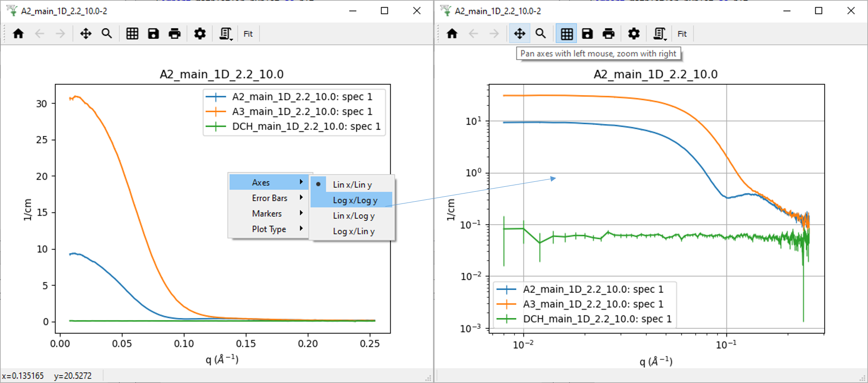Open the Plot Type submenu
Screen dimensions: 868x383
[x=269, y=229]
